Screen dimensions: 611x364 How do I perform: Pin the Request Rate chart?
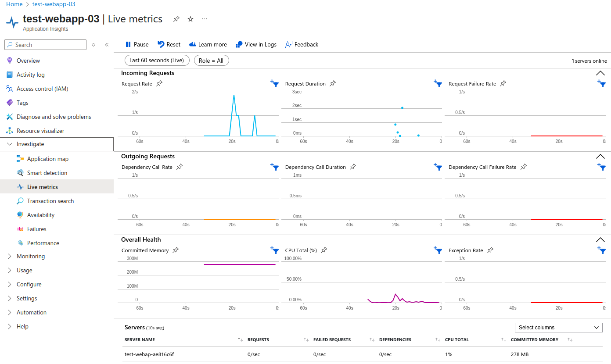(x=159, y=83)
